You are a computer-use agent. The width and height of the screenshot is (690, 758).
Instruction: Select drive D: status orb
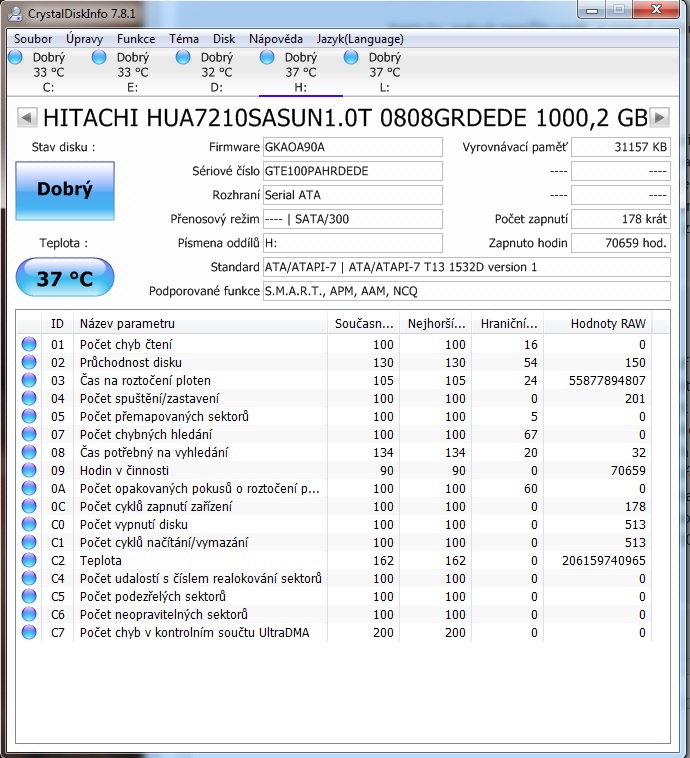(x=183, y=58)
